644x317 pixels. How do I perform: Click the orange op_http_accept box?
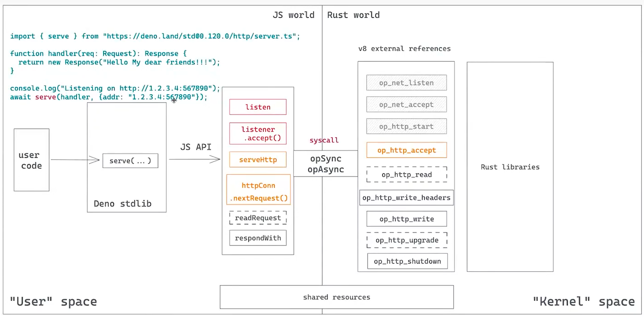pos(406,150)
